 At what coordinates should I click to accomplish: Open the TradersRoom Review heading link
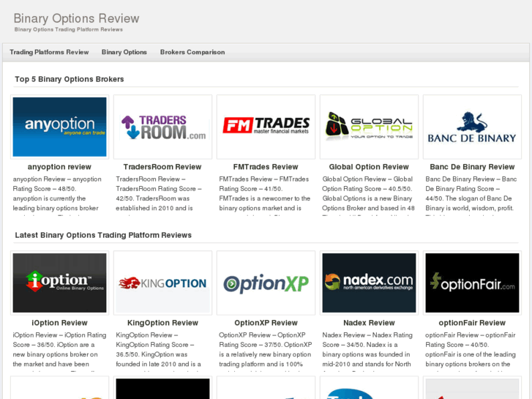[x=162, y=167]
